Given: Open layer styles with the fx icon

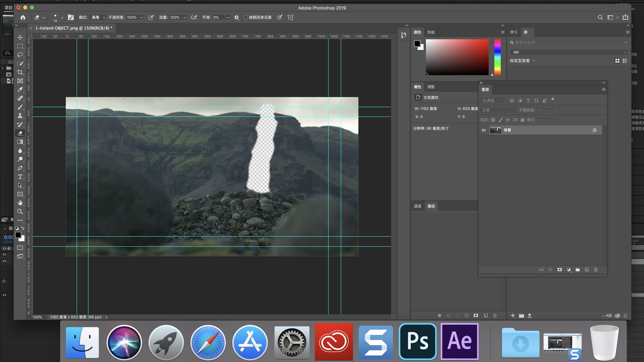Looking at the screenshot, I should 550,270.
